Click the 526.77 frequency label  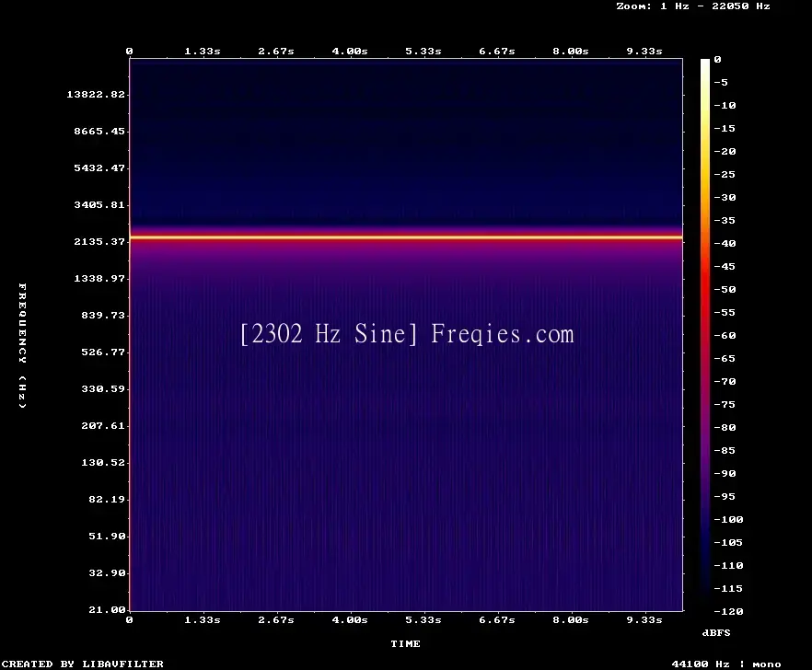[103, 352]
